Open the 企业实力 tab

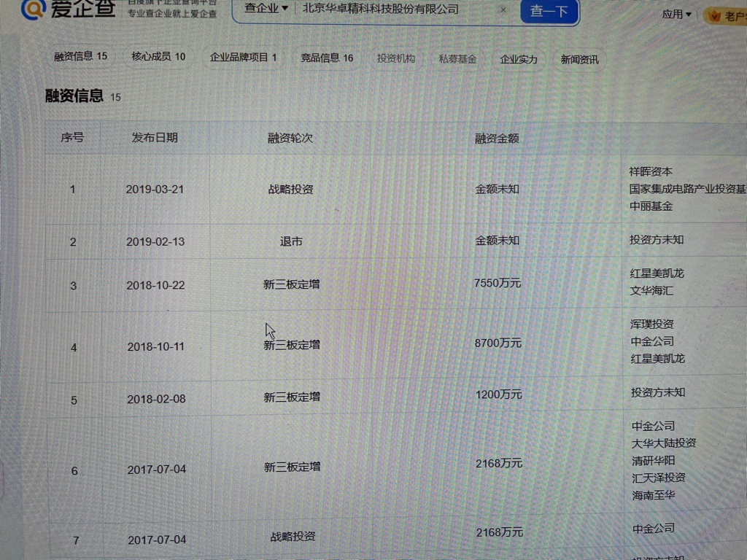[519, 60]
